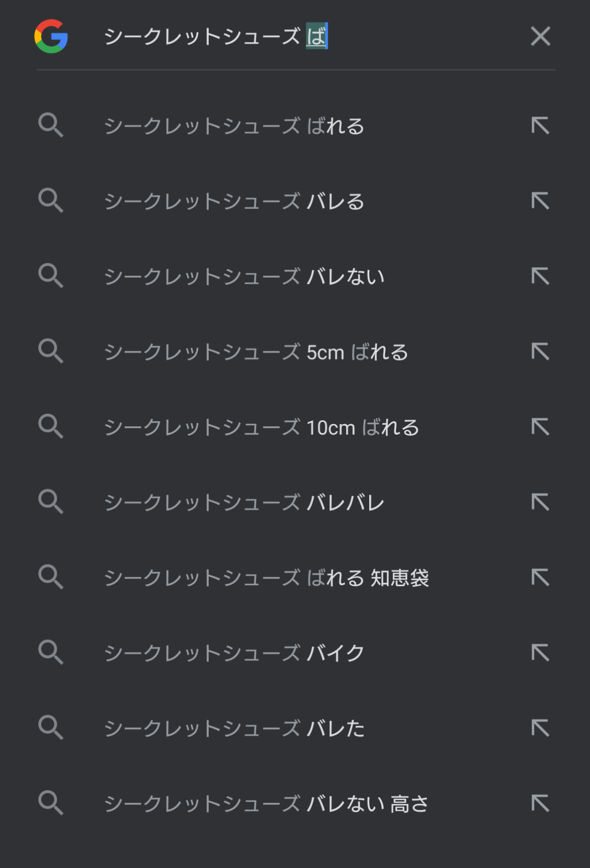The image size is (590, 868).
Task: Pick suggestion シークレットシューズ バイク
Action: click(234, 653)
